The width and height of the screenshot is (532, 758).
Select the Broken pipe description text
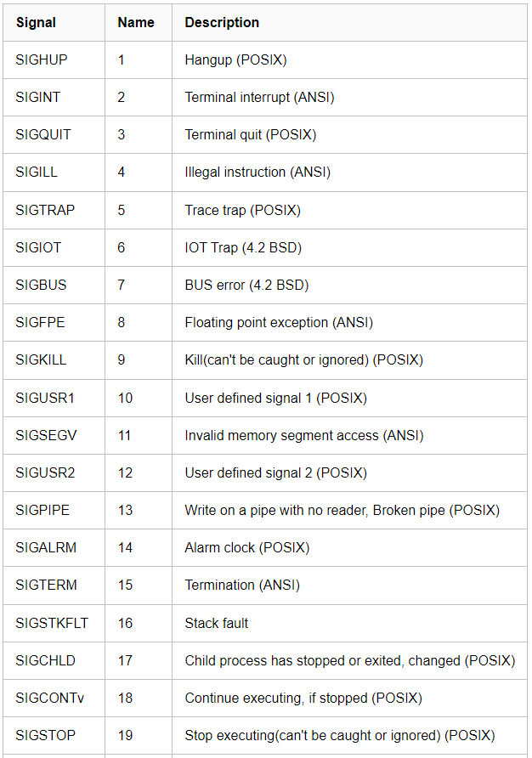click(342, 511)
